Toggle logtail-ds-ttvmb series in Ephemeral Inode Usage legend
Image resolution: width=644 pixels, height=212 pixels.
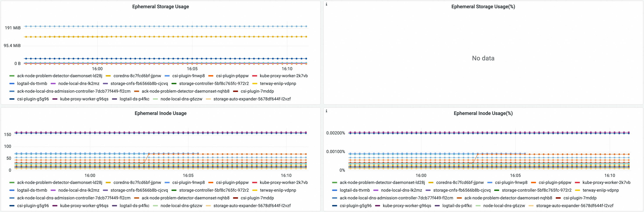pyautogui.click(x=32, y=190)
